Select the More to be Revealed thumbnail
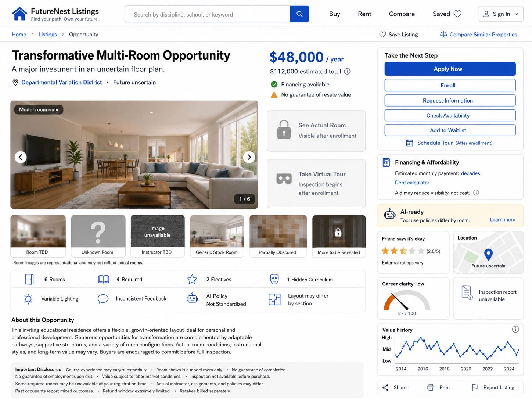The image size is (532, 399). (339, 236)
